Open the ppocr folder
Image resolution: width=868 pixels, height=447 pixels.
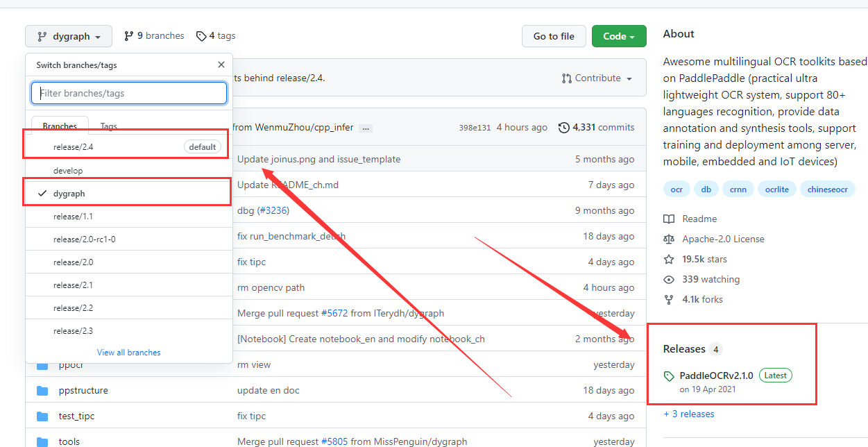(x=71, y=364)
